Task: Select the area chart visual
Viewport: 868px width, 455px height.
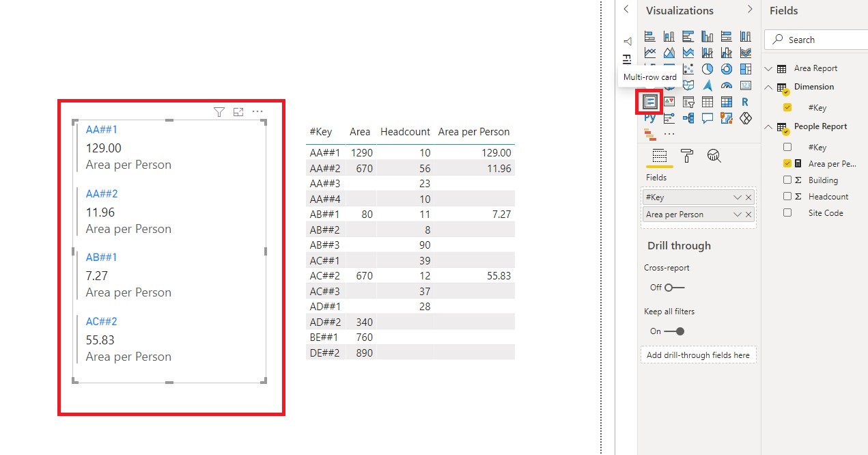Action: 669,53
